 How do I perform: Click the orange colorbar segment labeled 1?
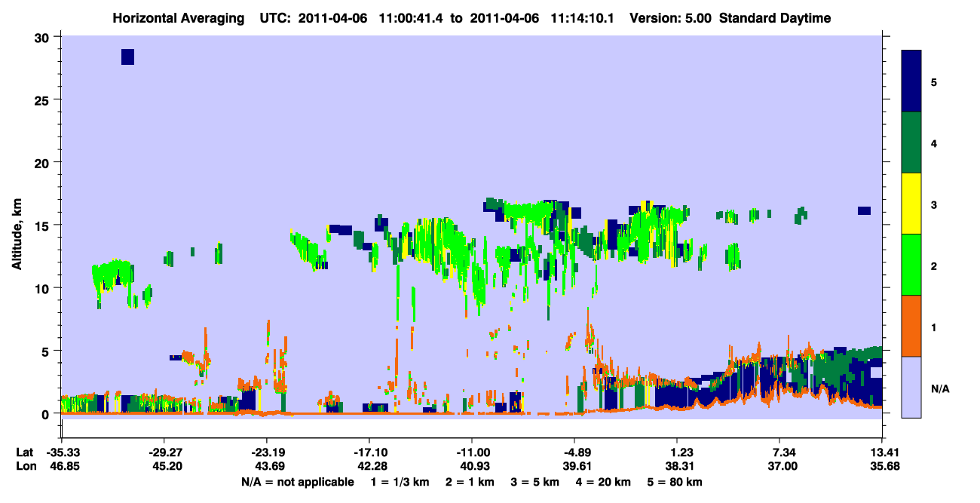[x=911, y=325]
